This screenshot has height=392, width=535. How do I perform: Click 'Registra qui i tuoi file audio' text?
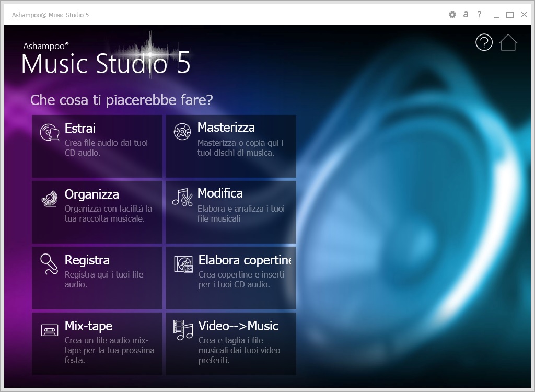point(104,280)
